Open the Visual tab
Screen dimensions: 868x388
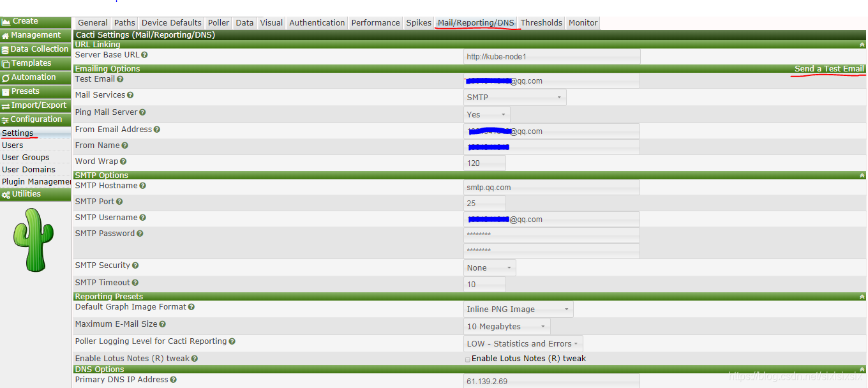[x=271, y=23]
